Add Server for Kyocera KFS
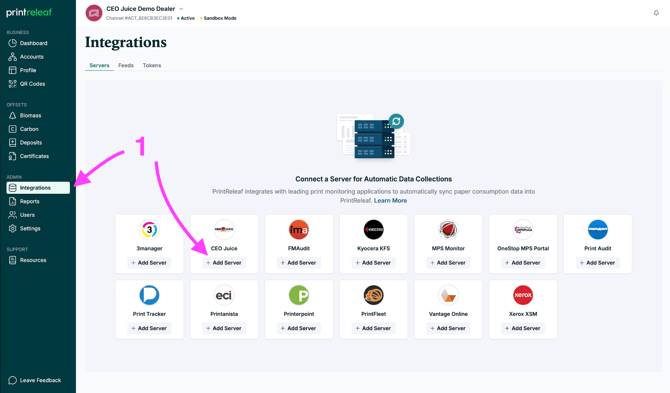This screenshot has height=393, width=670. [x=373, y=263]
